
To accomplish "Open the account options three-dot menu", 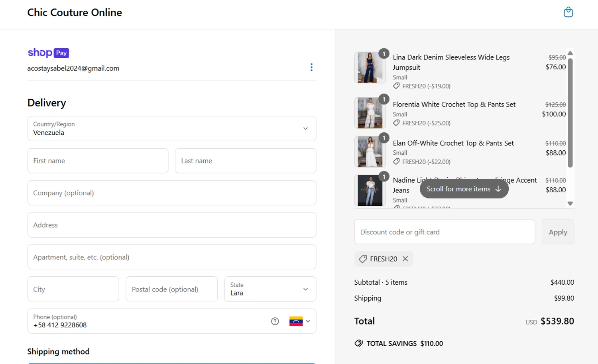I will (311, 67).
